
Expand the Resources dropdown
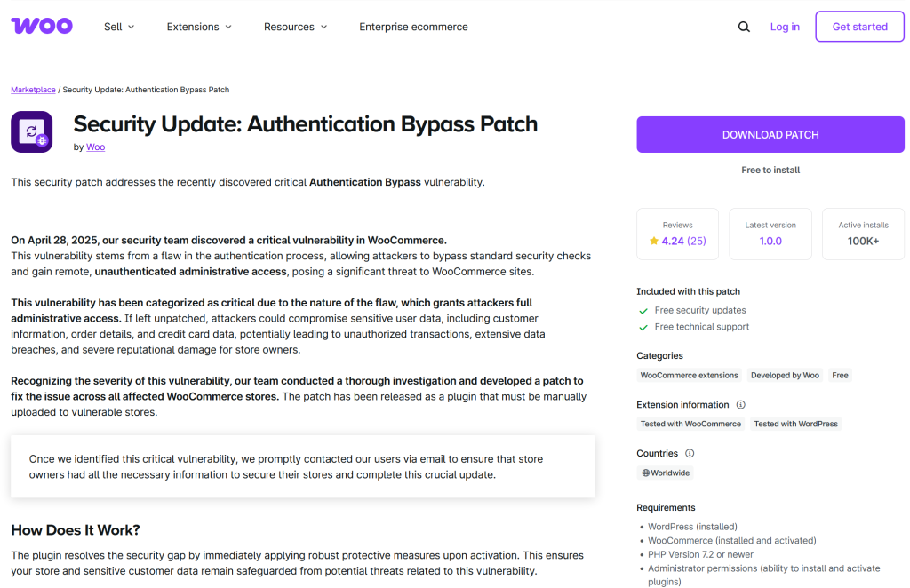(295, 27)
